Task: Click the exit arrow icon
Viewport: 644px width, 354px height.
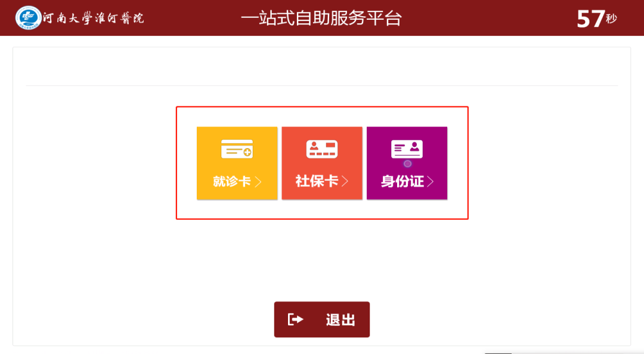Action: click(x=296, y=319)
